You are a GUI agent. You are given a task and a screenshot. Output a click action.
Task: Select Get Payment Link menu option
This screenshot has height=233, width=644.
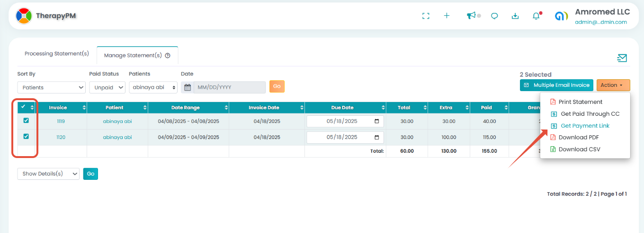click(x=585, y=126)
